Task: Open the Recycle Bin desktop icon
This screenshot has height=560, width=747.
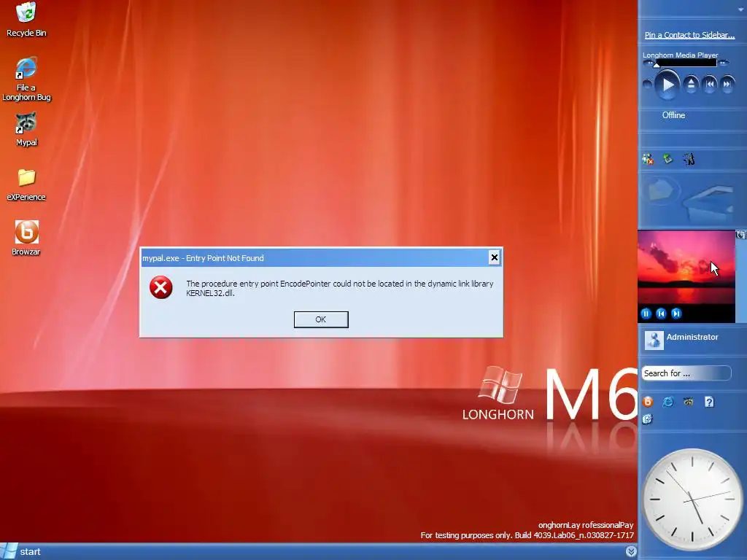Action: point(26,19)
